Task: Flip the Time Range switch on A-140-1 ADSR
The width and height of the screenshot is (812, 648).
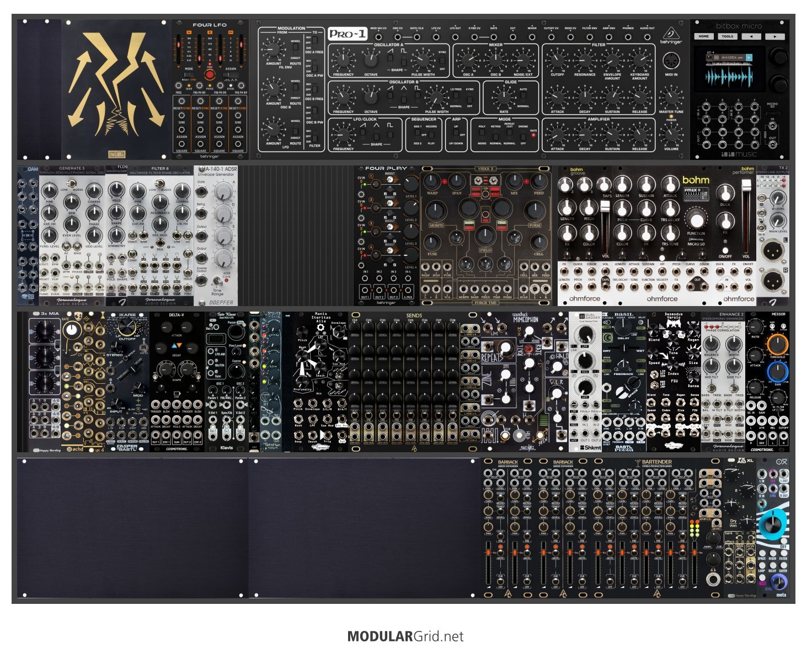Action: 217,282
